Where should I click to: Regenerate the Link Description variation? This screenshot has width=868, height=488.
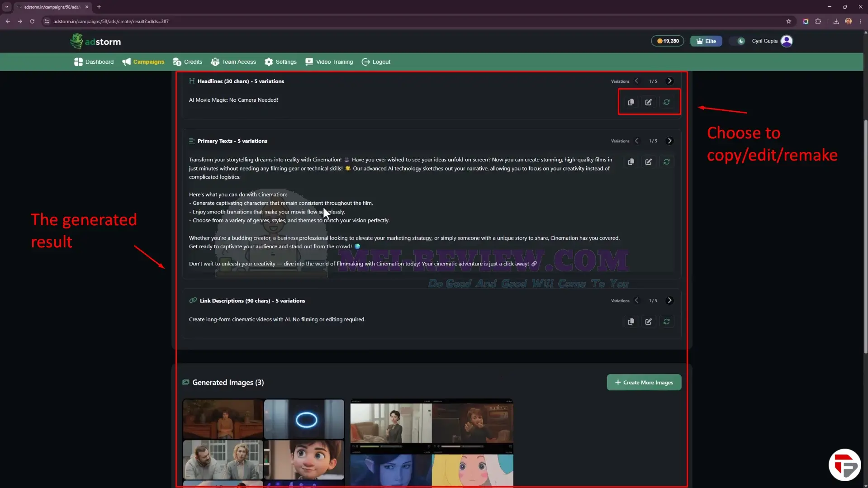click(x=667, y=322)
